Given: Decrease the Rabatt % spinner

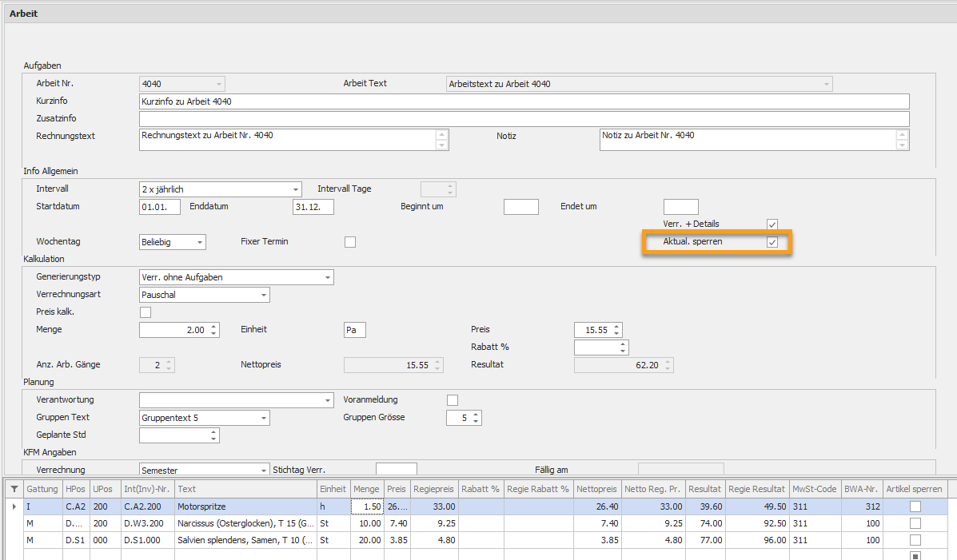Looking at the screenshot, I should coord(623,351).
